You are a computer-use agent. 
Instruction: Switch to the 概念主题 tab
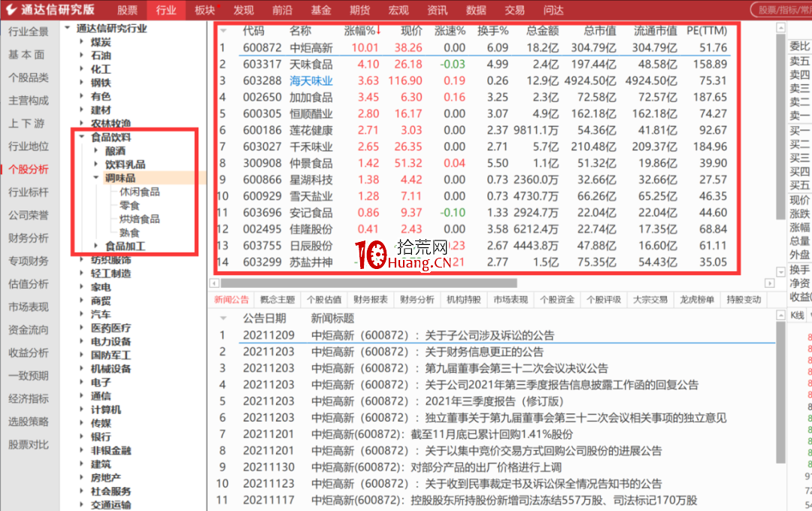(x=277, y=299)
